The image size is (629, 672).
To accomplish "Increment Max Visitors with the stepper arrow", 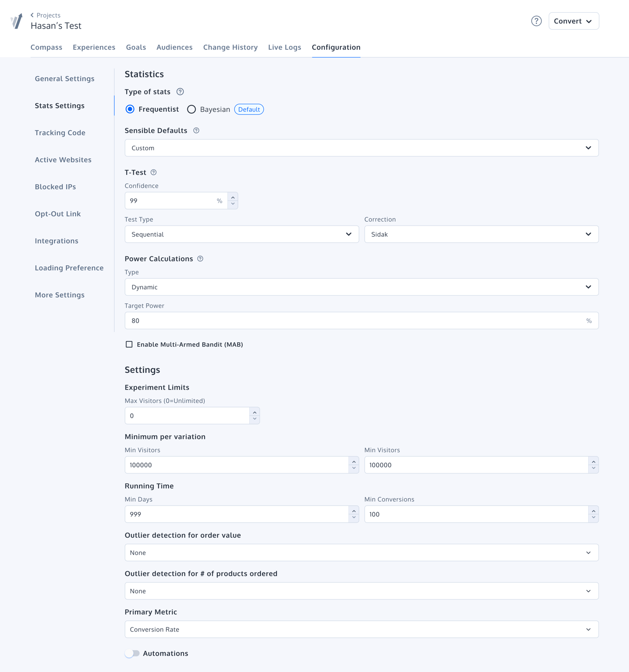I will coord(254,413).
